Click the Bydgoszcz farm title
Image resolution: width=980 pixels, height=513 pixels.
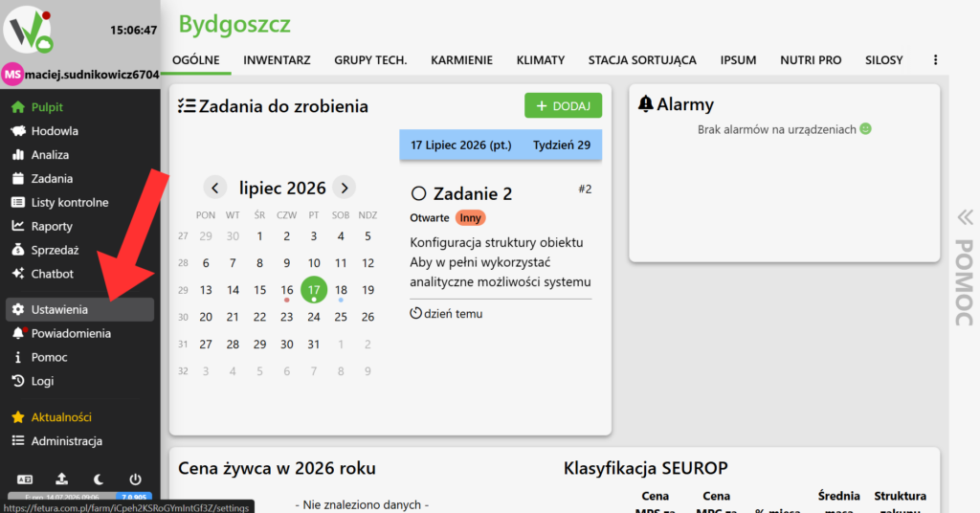click(x=234, y=24)
